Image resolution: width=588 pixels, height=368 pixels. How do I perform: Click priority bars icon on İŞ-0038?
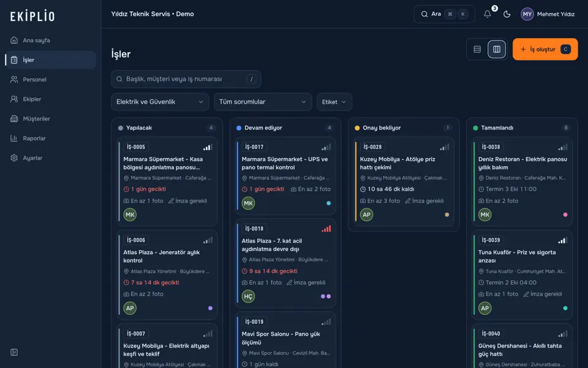click(x=563, y=147)
